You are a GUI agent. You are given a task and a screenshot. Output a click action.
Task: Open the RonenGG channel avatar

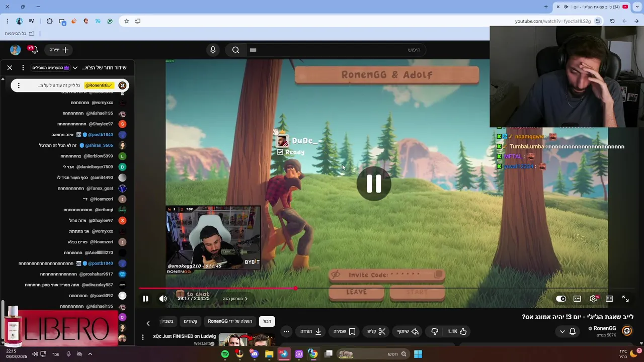627,331
